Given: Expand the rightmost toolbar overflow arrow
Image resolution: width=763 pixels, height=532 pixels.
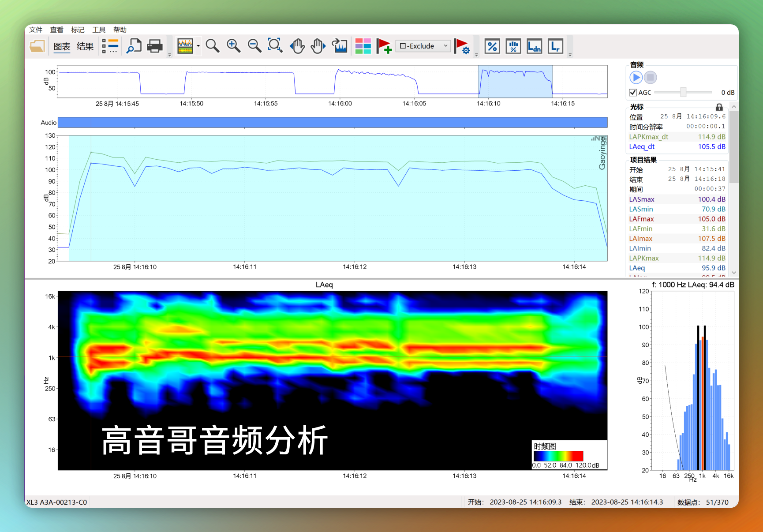Looking at the screenshot, I should [570, 55].
